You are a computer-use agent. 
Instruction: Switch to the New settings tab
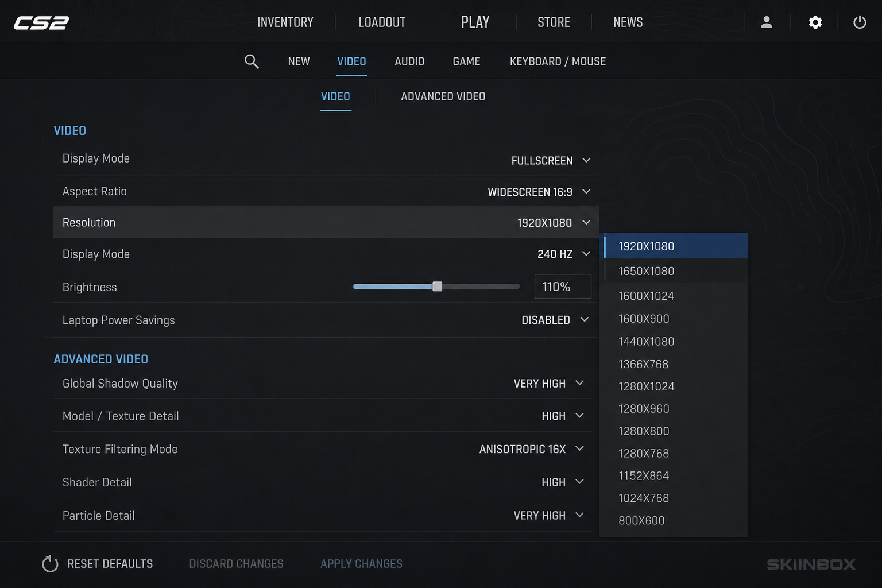[x=299, y=61]
